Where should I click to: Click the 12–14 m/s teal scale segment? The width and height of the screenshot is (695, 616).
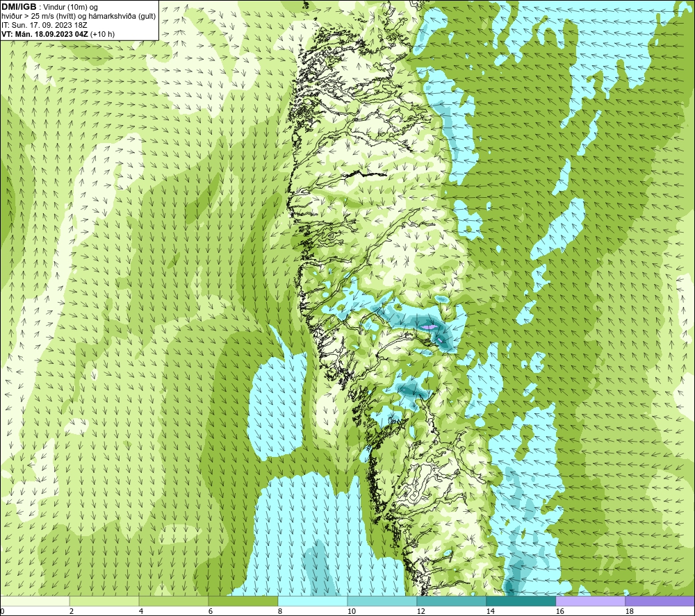(451, 601)
